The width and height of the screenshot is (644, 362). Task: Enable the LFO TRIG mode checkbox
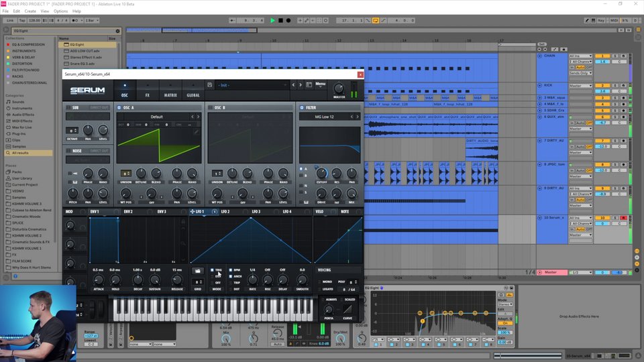click(213, 270)
